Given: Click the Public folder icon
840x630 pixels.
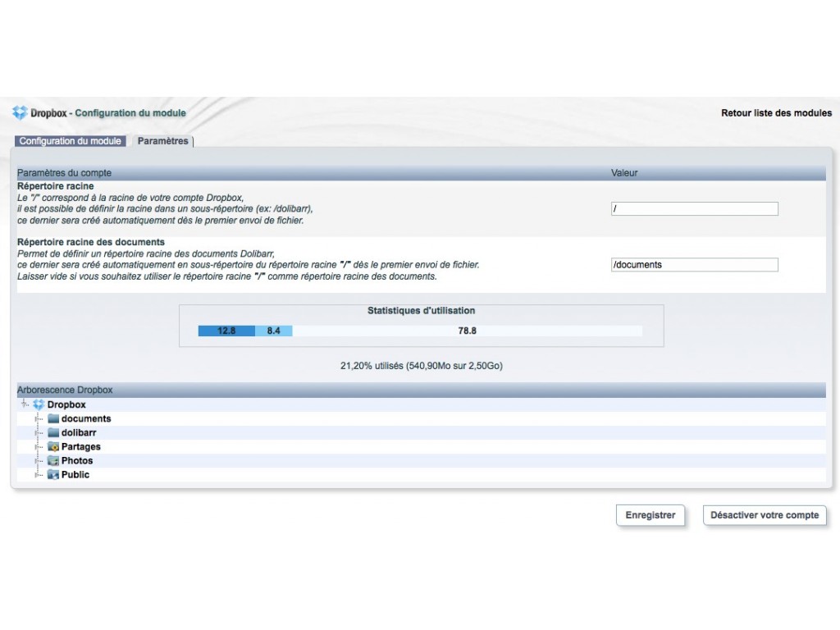Looking at the screenshot, I should (53, 474).
